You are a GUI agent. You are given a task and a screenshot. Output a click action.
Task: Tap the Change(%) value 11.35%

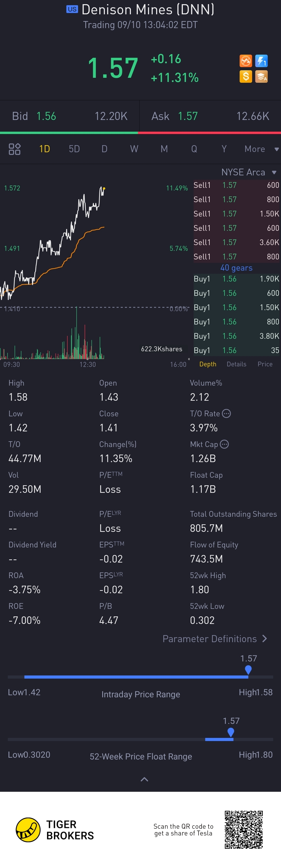[x=116, y=459]
